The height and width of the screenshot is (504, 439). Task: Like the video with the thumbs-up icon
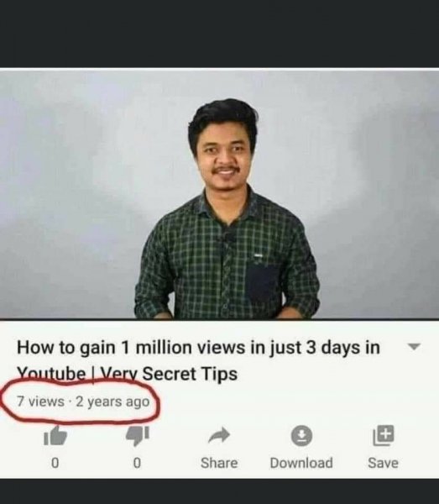(55, 435)
